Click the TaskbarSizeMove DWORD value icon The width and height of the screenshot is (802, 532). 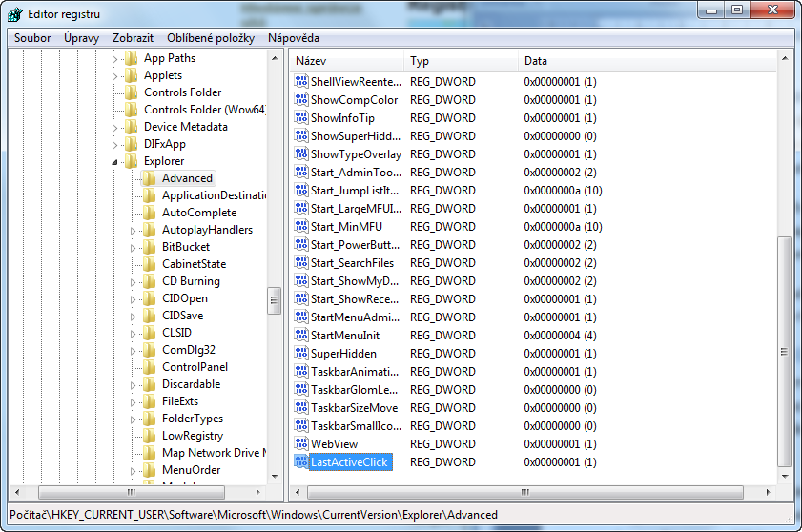[x=301, y=408]
